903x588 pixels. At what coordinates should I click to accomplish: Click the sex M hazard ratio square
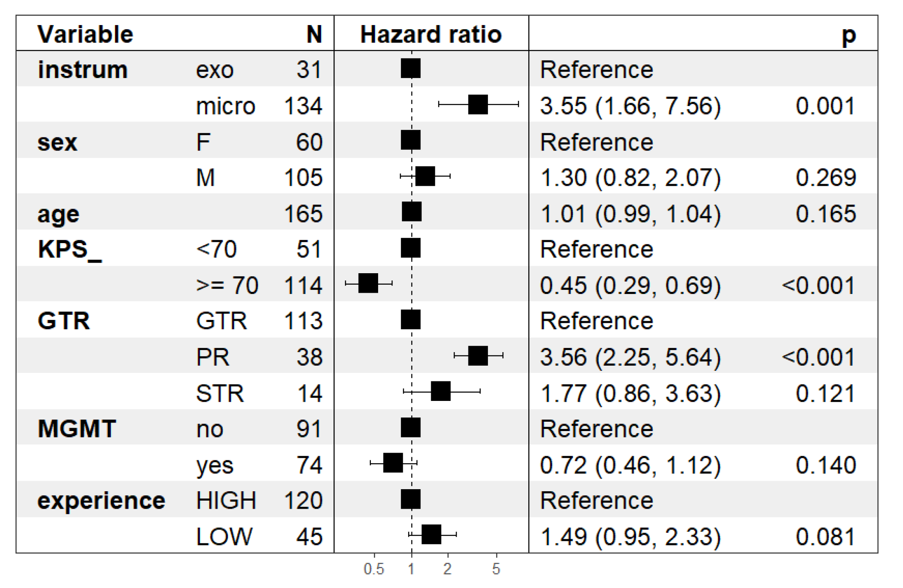pyautogui.click(x=425, y=176)
